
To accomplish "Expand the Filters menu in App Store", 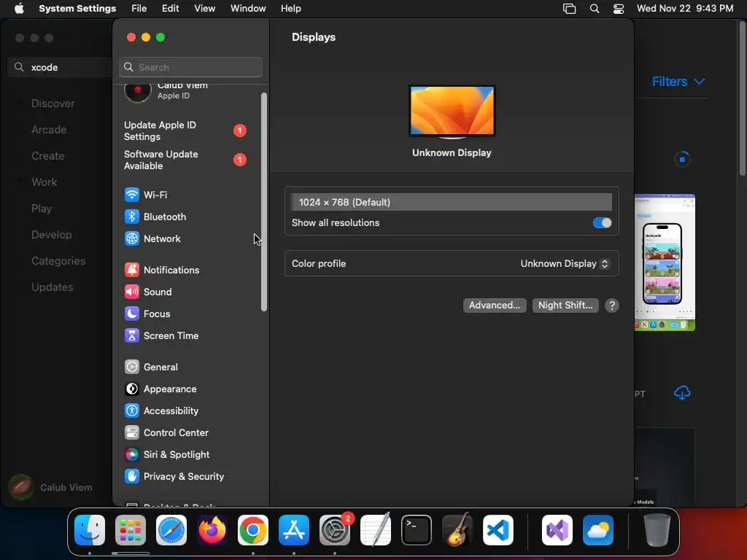I will (x=678, y=82).
